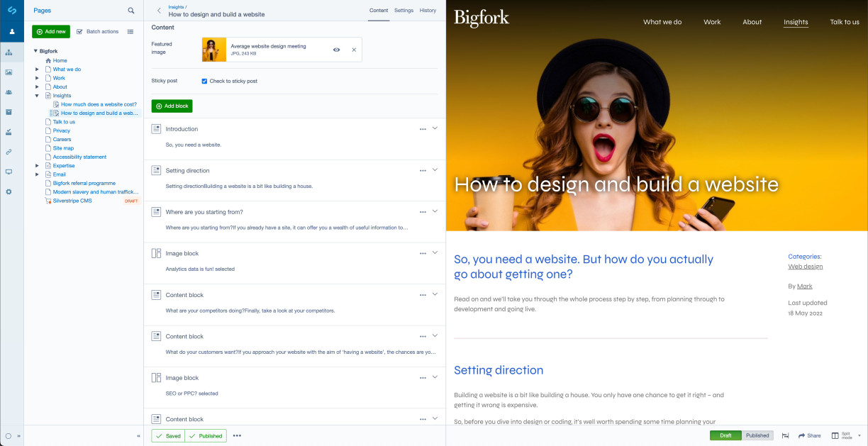
Task: Open the History tab
Action: (428, 11)
